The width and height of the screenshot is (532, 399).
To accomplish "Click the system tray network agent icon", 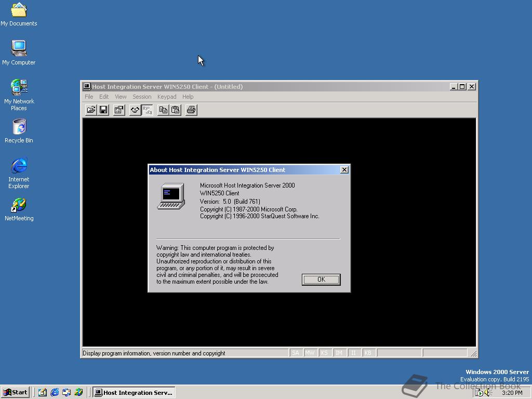I will tap(478, 393).
